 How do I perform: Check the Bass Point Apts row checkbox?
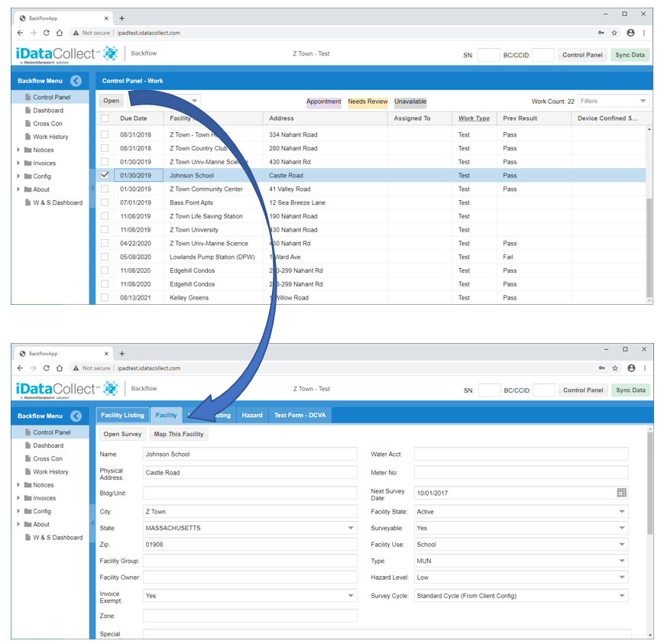pyautogui.click(x=105, y=202)
